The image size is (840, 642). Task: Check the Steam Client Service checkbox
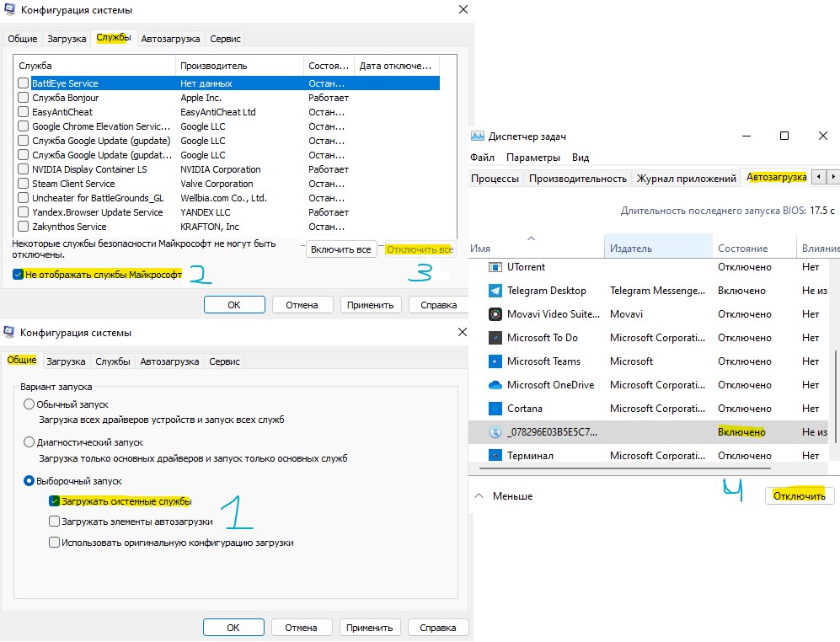(x=23, y=184)
